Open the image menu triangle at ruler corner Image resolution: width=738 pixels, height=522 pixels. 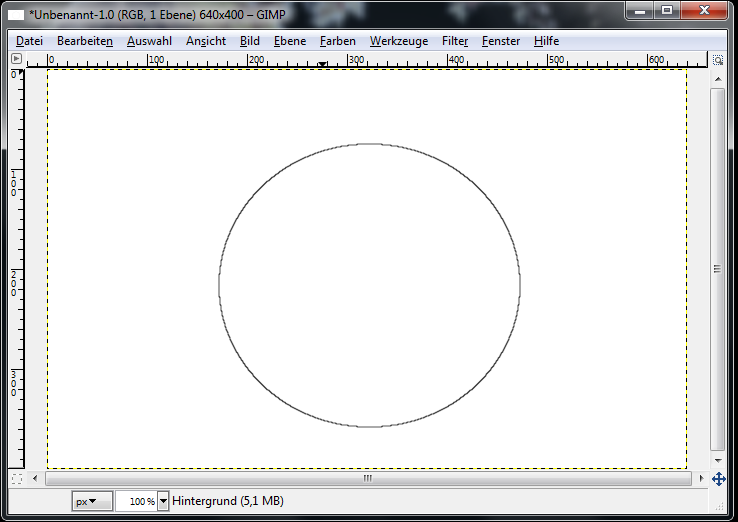click(x=15, y=60)
